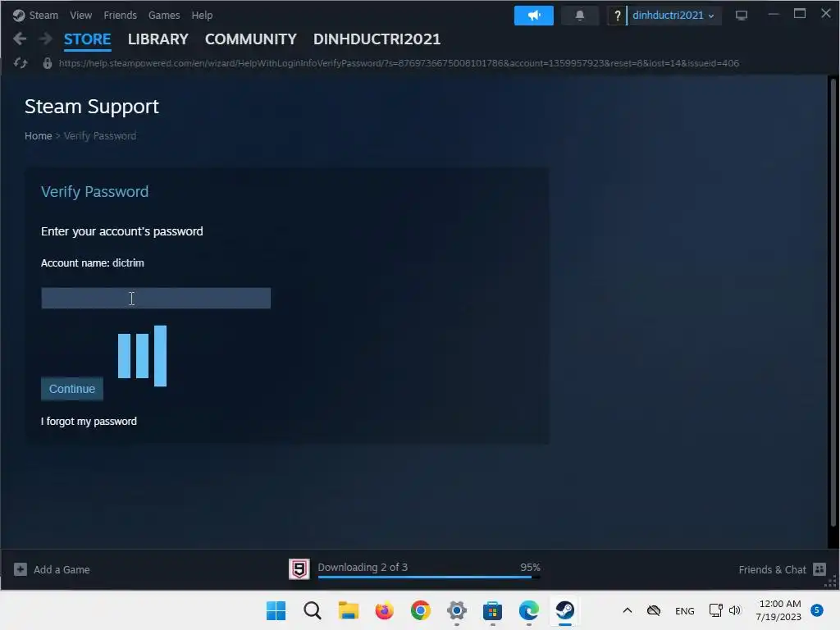Open the network status tray icon
This screenshot has height=630, width=840.
point(715,610)
